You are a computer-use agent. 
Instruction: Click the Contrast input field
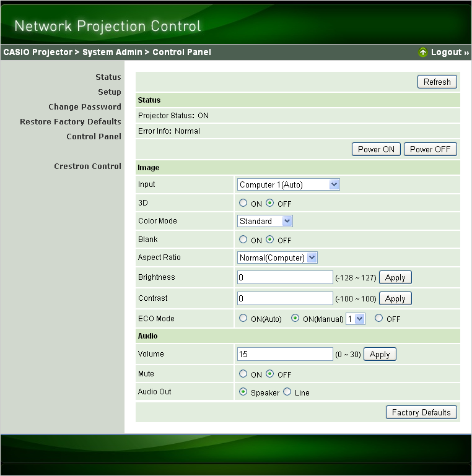(285, 298)
